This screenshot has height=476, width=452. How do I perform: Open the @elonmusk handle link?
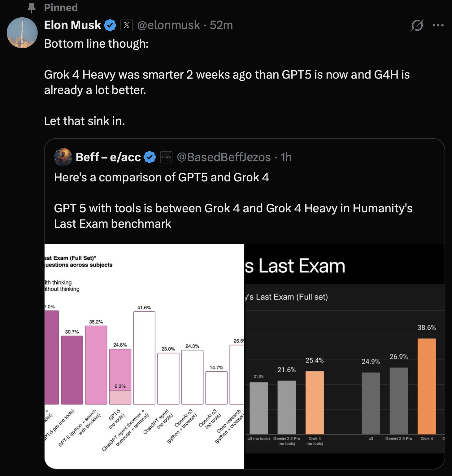(168, 25)
